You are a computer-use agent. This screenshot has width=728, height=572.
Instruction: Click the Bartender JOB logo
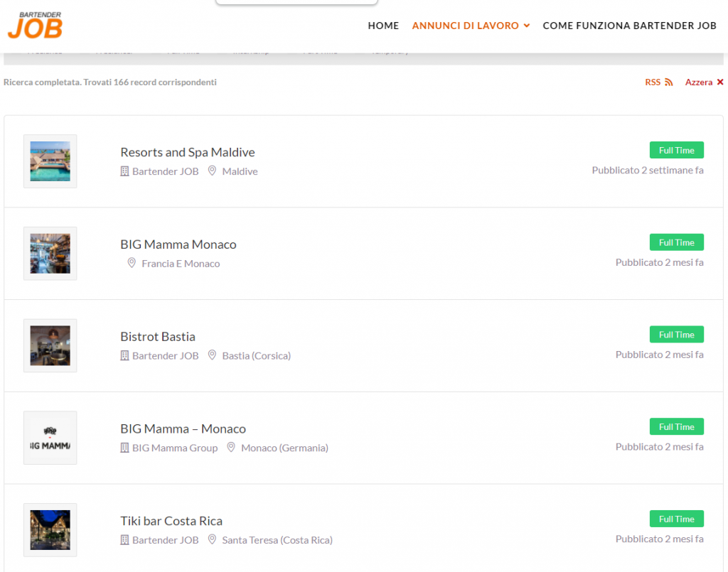(x=35, y=26)
